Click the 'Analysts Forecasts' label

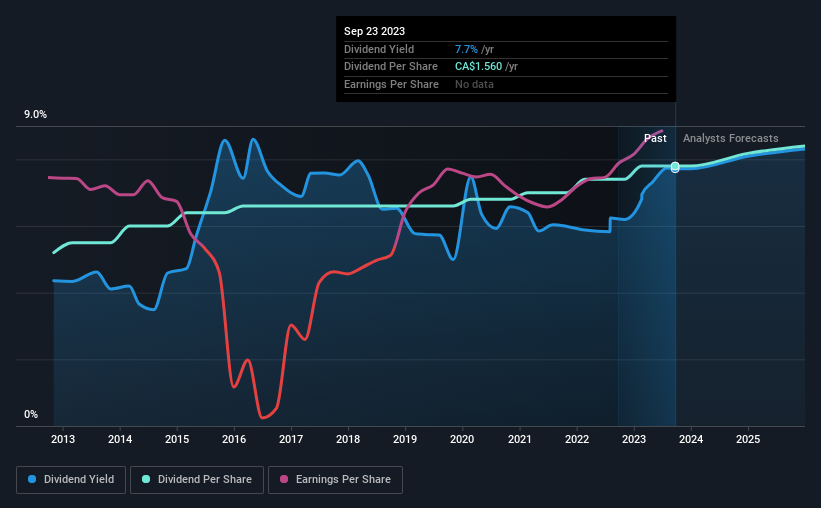[730, 138]
